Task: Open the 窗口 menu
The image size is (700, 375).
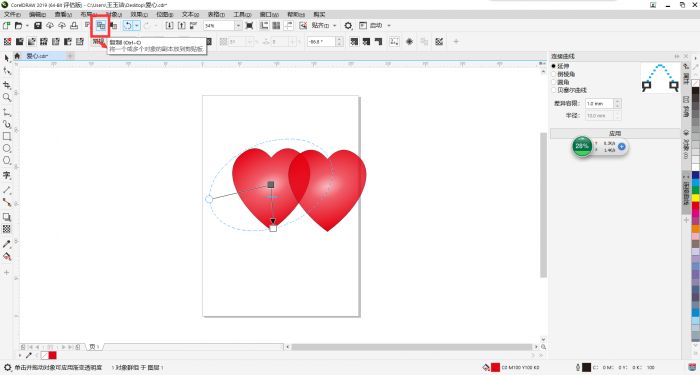Action: [x=269, y=15]
